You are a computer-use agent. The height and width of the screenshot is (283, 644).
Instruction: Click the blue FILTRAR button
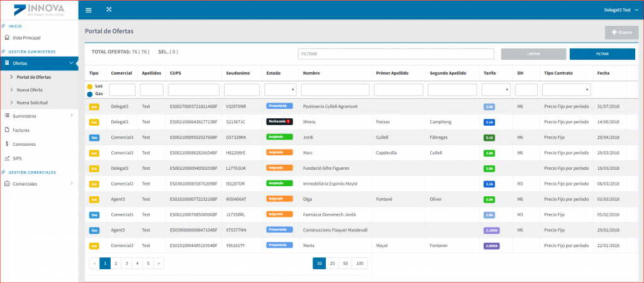(602, 54)
